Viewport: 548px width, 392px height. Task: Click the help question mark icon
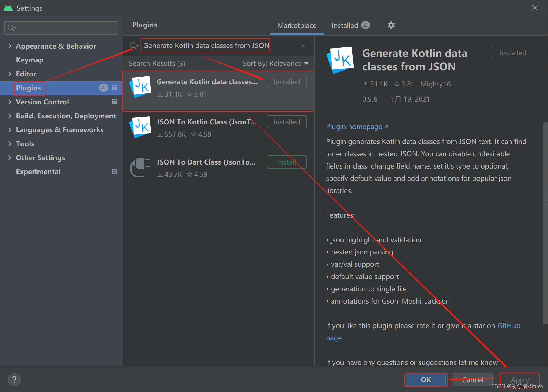pyautogui.click(x=14, y=379)
